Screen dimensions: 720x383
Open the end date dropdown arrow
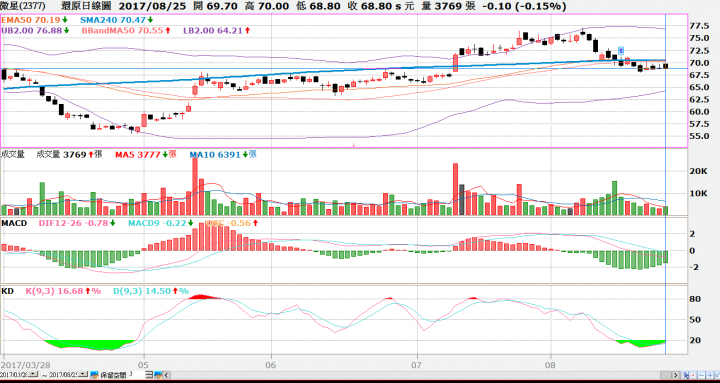pos(83,374)
